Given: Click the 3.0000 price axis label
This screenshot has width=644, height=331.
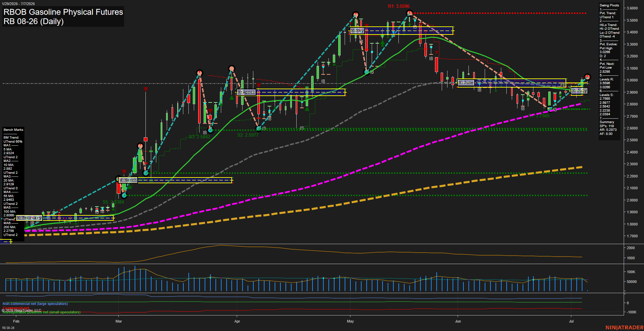Looking at the screenshot, I should pos(632,80).
